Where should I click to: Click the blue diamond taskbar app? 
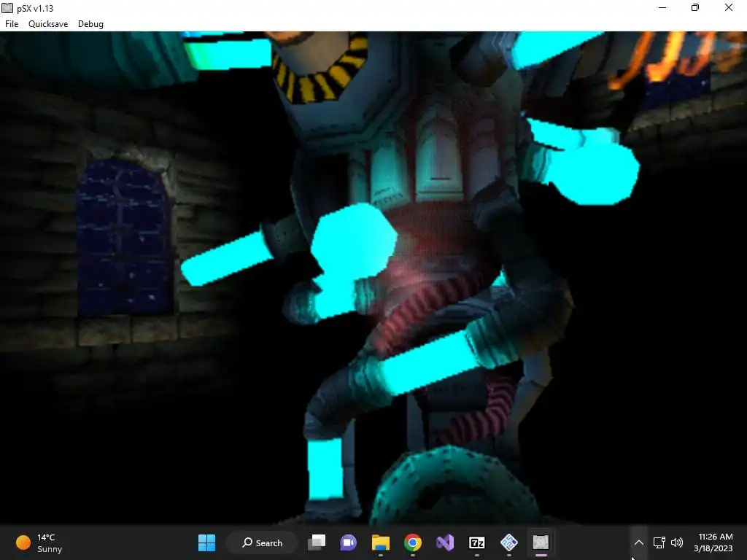(509, 542)
